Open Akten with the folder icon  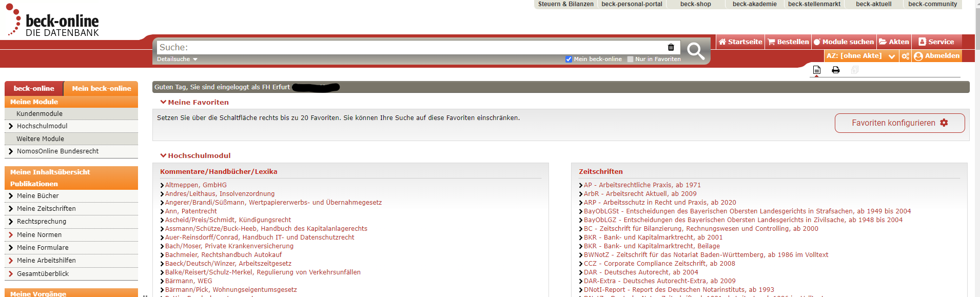[x=894, y=42]
